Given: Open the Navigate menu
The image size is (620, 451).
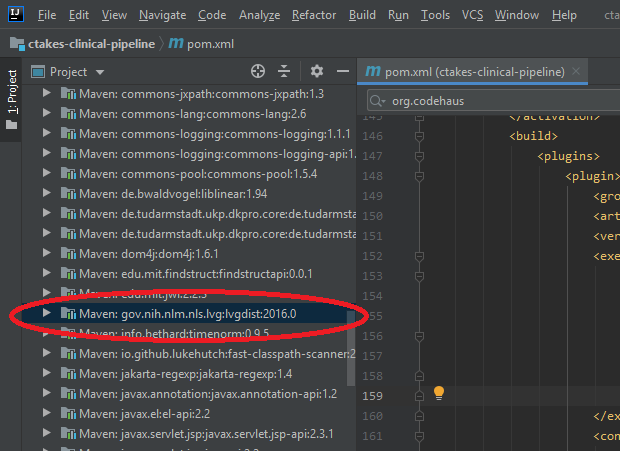Looking at the screenshot, I should pyautogui.click(x=163, y=15).
